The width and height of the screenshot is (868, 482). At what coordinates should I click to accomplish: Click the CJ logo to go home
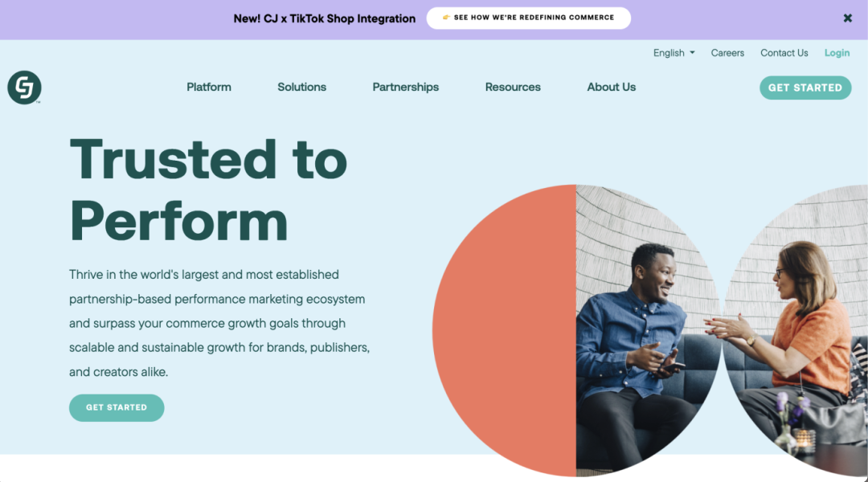[24, 88]
